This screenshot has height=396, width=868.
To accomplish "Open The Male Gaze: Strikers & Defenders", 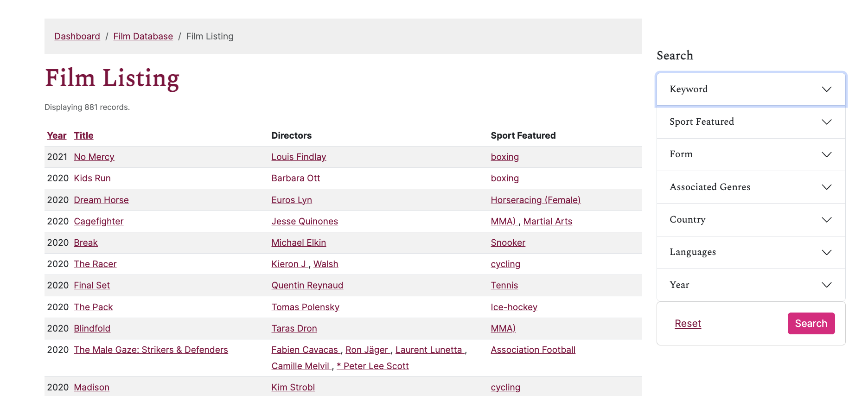I will pos(151,350).
